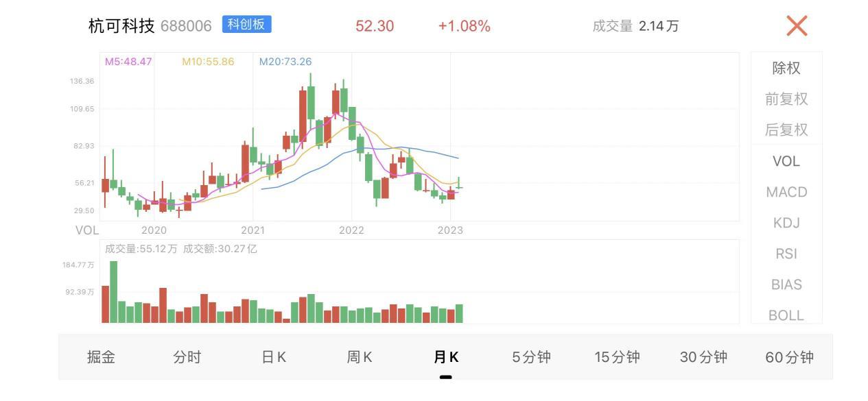Tap the 科创板 badge next to stock code
Viewport: 868px width, 401px height.
pos(247,25)
